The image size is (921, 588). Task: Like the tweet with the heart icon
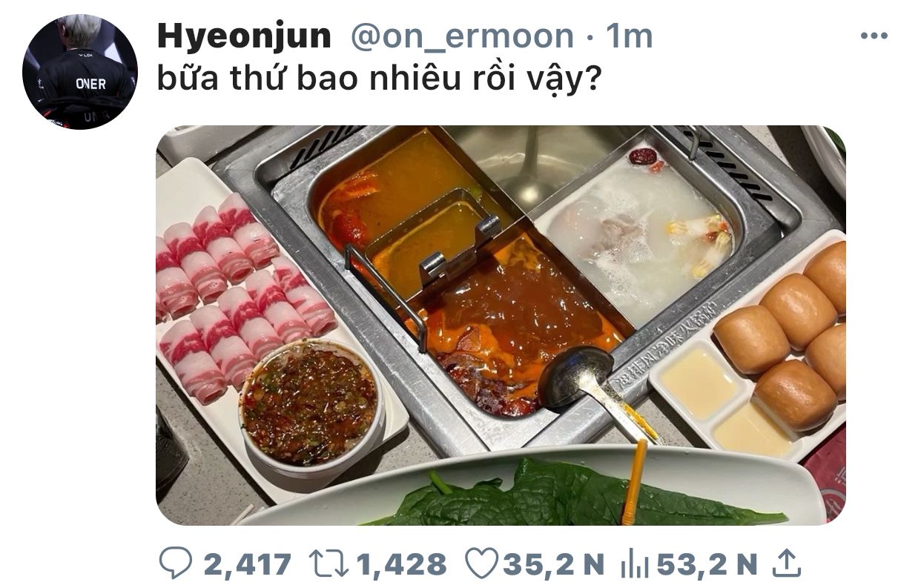point(481,564)
